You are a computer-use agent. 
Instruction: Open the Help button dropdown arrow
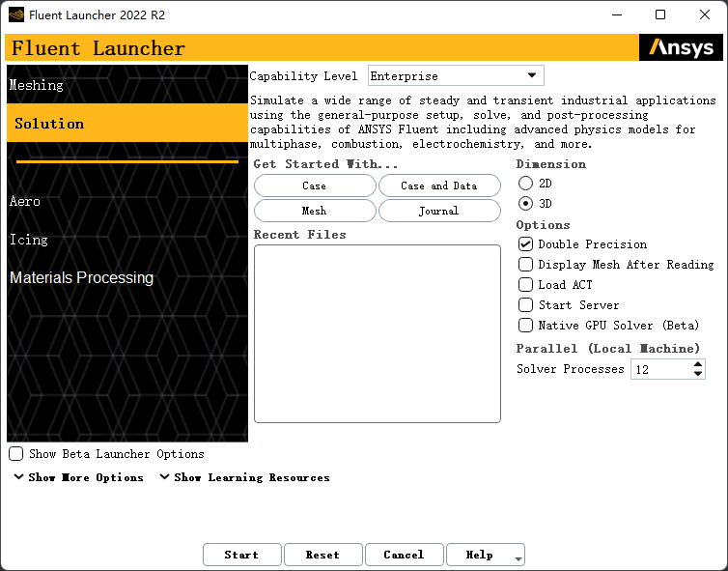point(518,558)
